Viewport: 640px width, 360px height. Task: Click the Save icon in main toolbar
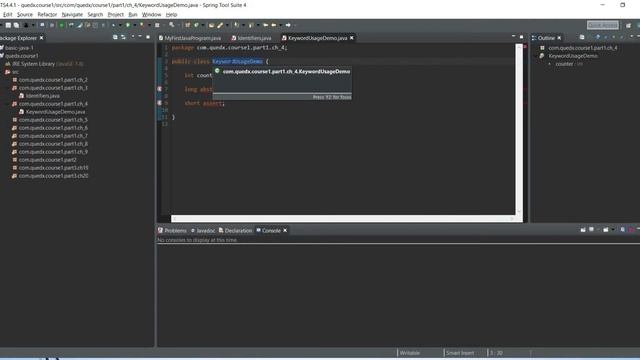pos(8,25)
